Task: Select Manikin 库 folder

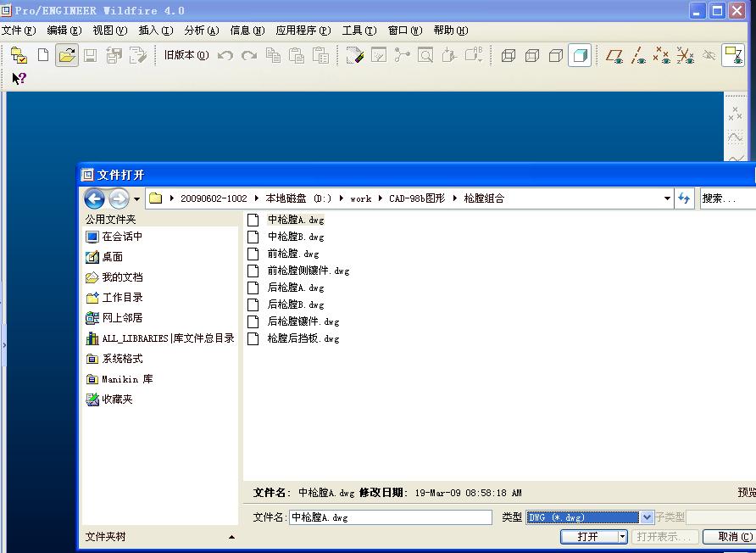Action: pos(120,379)
